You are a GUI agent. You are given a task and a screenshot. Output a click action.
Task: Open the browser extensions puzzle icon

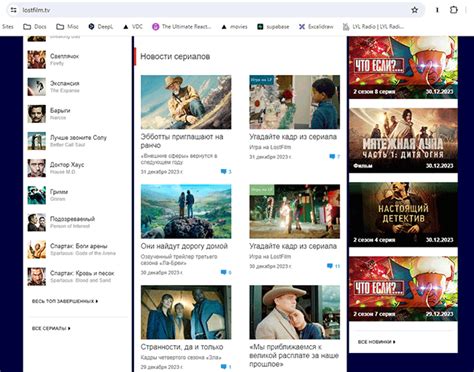(x=454, y=10)
